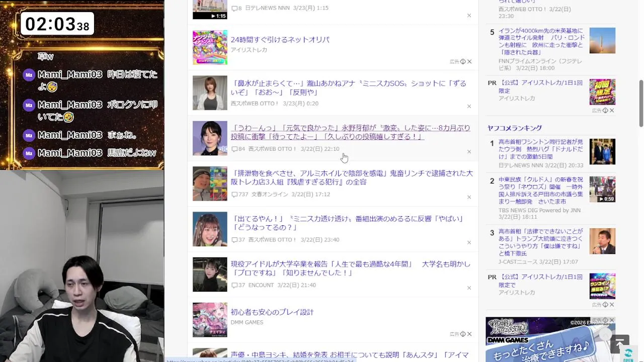
Task: Play the 0:59 video thumbnail in ranking 2
Action: click(602, 189)
